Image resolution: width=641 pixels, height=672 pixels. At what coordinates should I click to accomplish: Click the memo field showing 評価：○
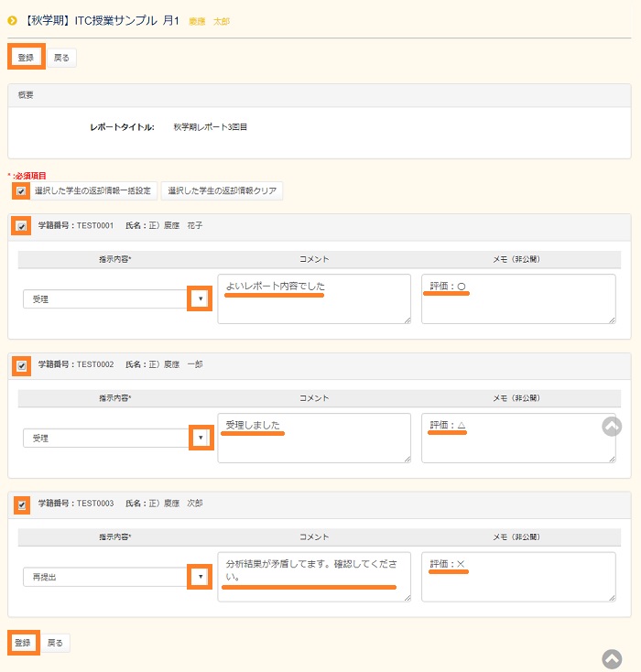(518, 298)
